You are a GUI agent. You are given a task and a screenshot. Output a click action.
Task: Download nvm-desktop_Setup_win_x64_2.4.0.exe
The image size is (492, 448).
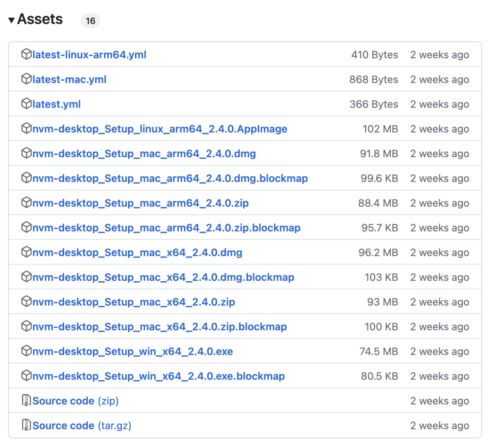(133, 351)
